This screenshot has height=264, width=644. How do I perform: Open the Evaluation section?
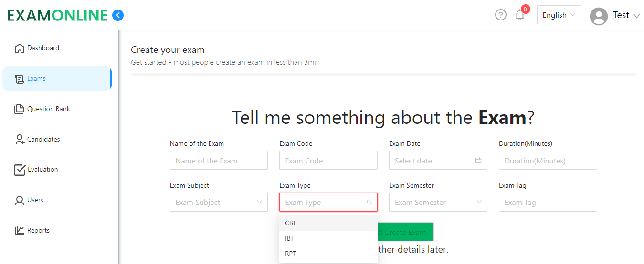42,170
